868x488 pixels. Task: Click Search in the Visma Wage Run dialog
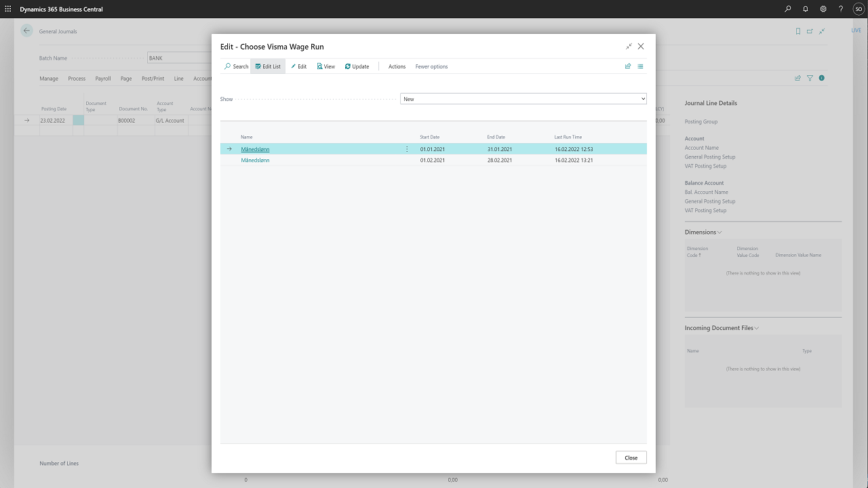tap(237, 66)
